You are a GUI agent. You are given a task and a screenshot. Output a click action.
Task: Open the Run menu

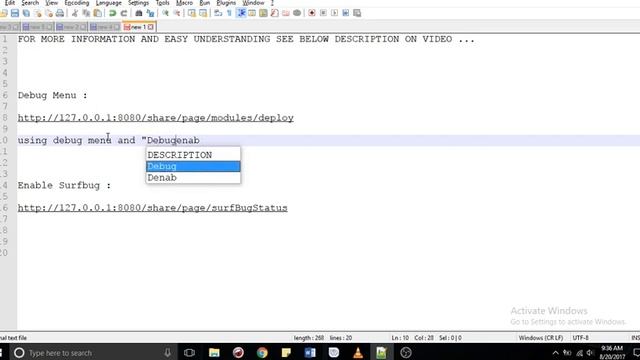point(204,3)
